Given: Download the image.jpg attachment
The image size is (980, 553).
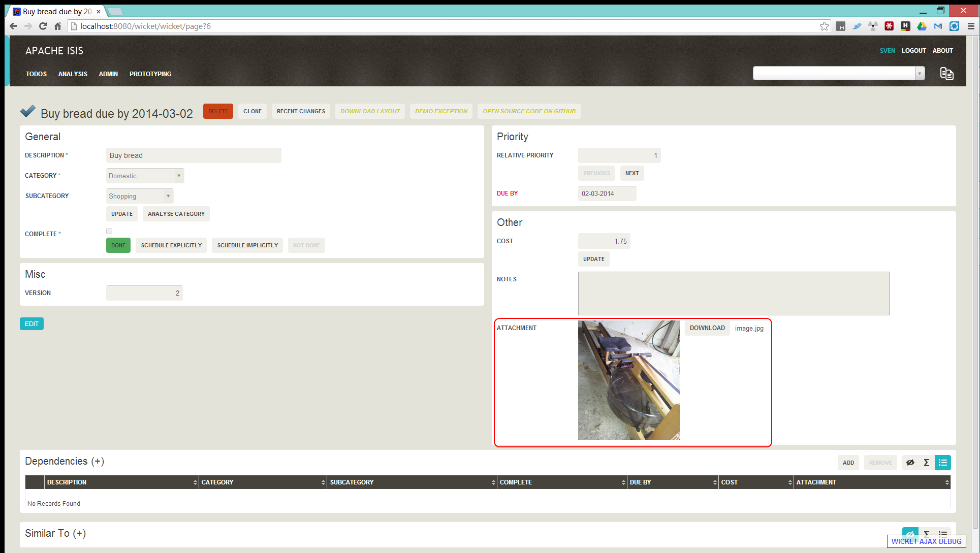Looking at the screenshot, I should pyautogui.click(x=707, y=328).
